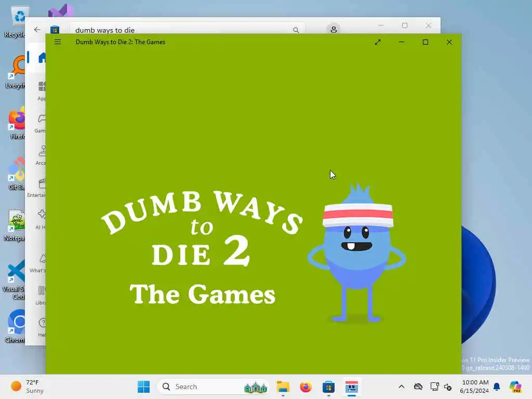Open Home in Microsoft Store sidebar

[41, 58]
